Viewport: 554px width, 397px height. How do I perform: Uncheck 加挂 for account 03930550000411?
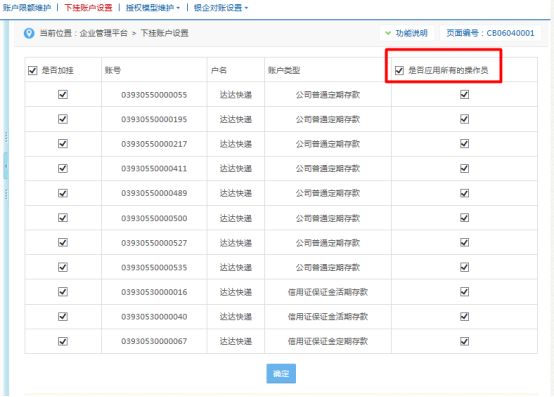[63, 168]
